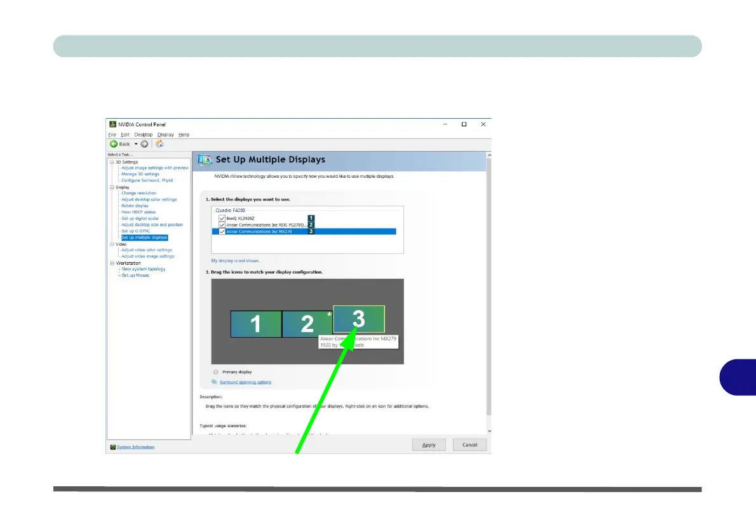This screenshot has height=532, width=756.
Task: Open the System Information link
Action: (x=135, y=447)
